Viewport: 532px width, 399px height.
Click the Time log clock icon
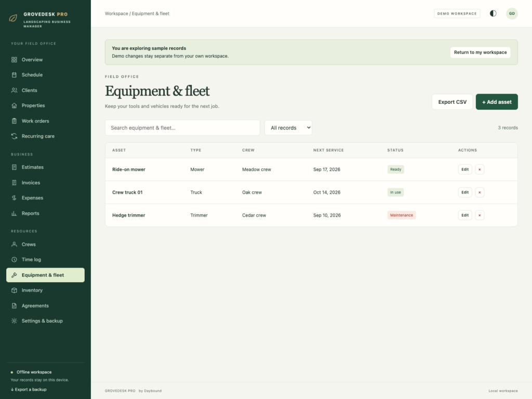click(14, 260)
